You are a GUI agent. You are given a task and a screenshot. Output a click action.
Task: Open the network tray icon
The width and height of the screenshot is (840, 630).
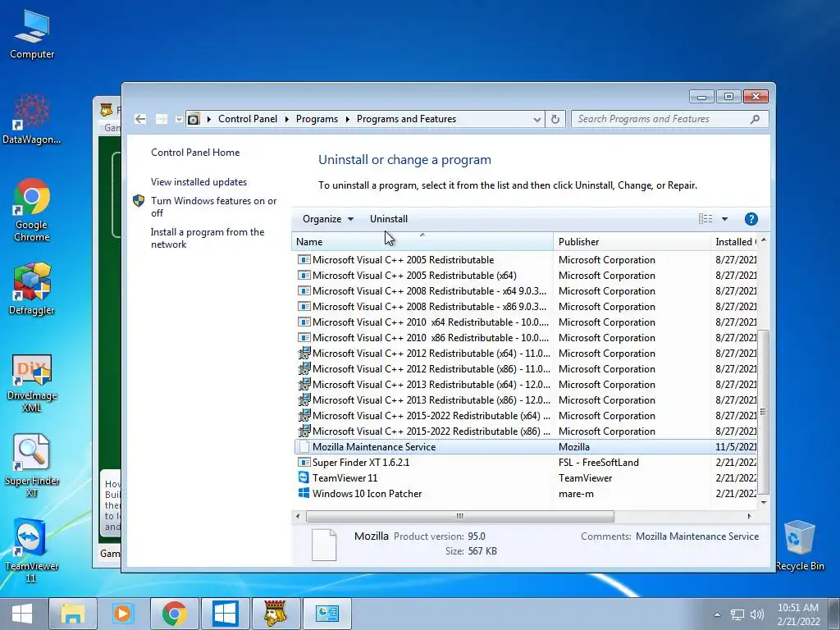coord(737,614)
